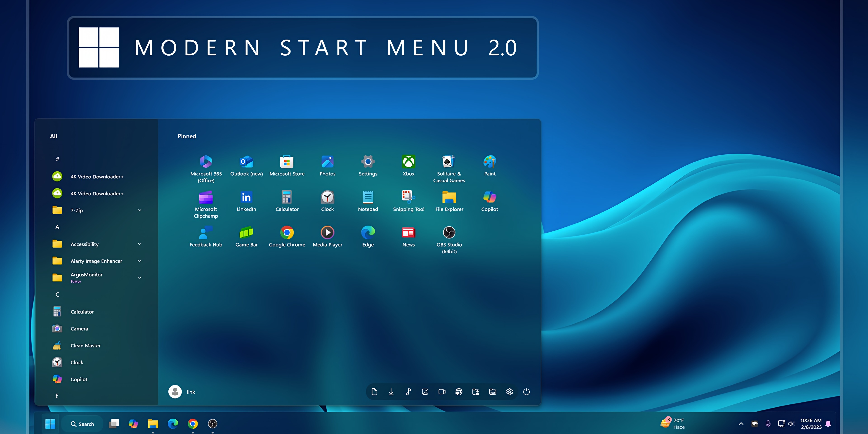Viewport: 868px width, 434px height.
Task: Open second 4K Video Downloader+ entry
Action: click(x=97, y=193)
